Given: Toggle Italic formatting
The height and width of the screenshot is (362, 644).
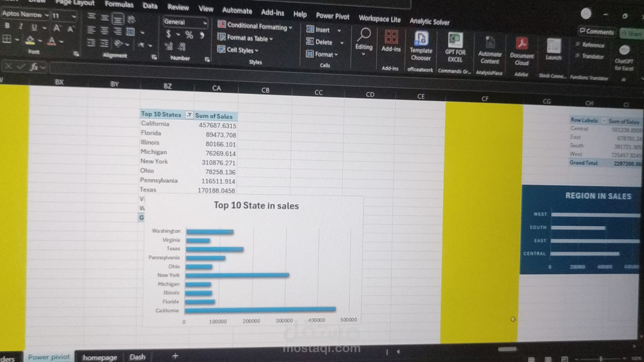Looking at the screenshot, I should tap(21, 27).
